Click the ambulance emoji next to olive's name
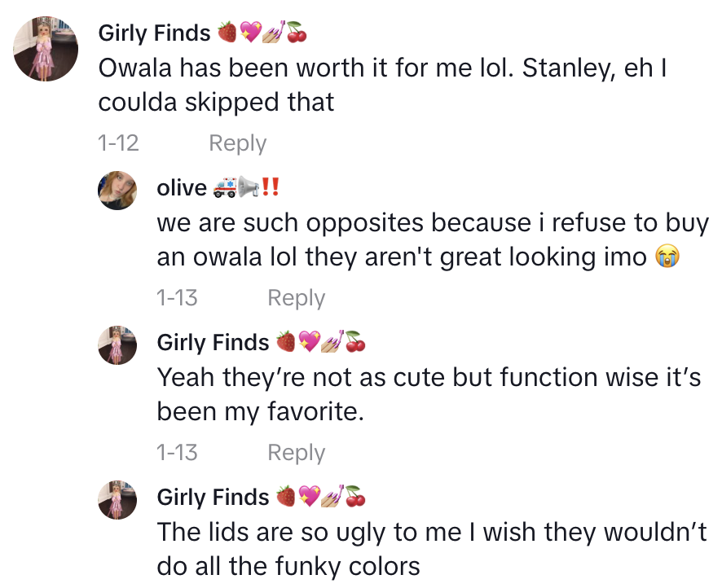Image resolution: width=722 pixels, height=588 pixels. pyautogui.click(x=223, y=188)
